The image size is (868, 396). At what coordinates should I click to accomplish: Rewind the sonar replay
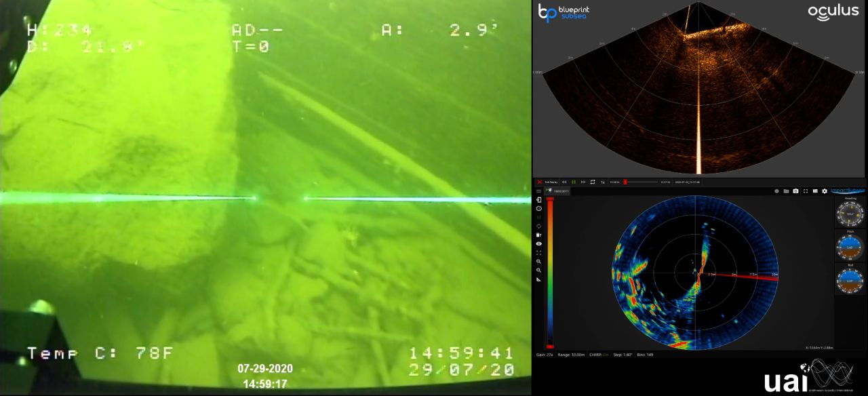(564, 182)
